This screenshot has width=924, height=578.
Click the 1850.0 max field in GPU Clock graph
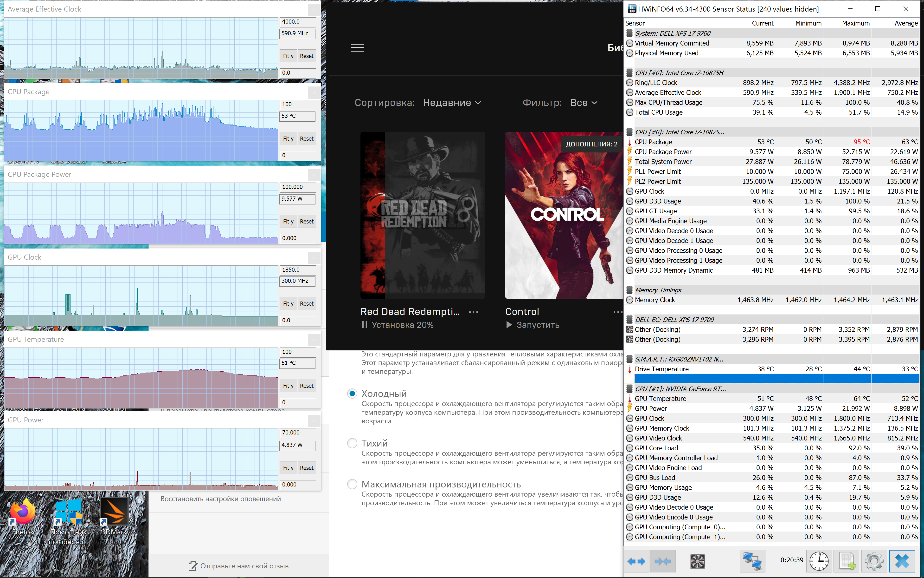[x=298, y=270]
